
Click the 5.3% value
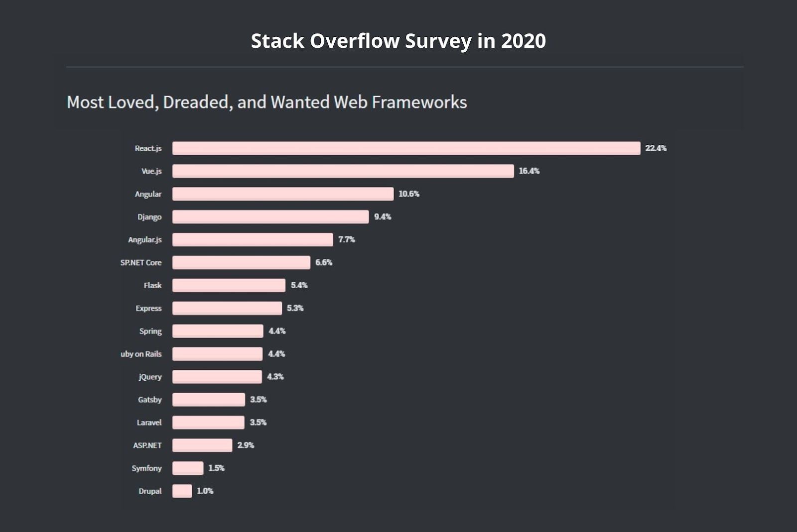point(295,309)
